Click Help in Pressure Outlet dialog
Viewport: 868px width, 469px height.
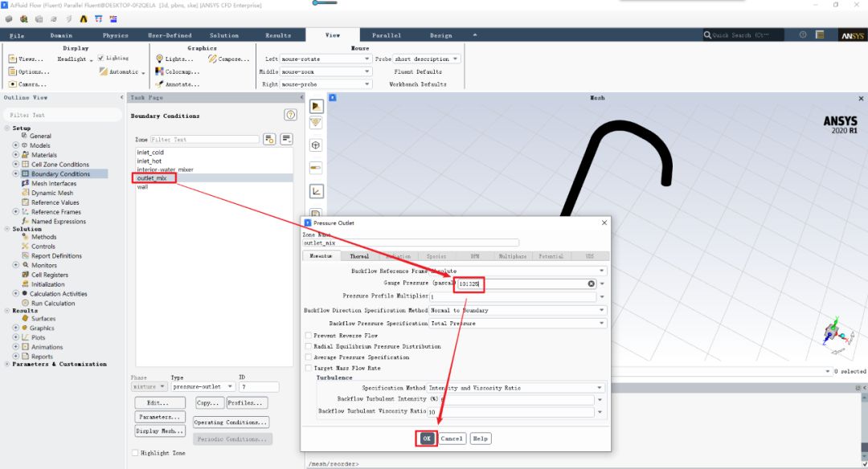click(x=480, y=438)
